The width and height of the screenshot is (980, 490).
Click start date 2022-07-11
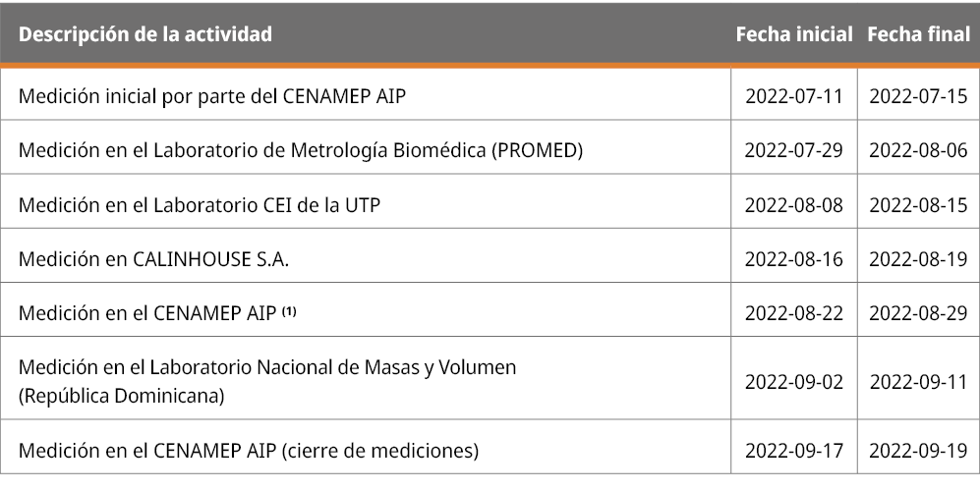coord(794,95)
